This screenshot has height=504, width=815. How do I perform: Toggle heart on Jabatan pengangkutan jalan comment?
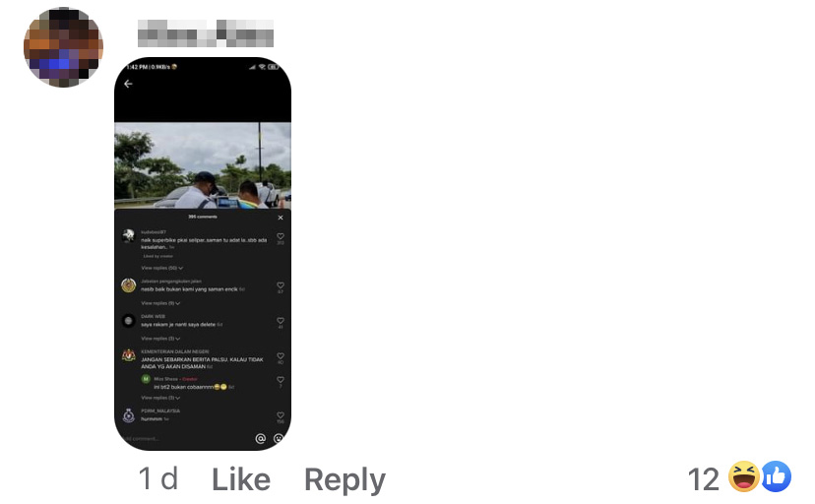coord(281,285)
